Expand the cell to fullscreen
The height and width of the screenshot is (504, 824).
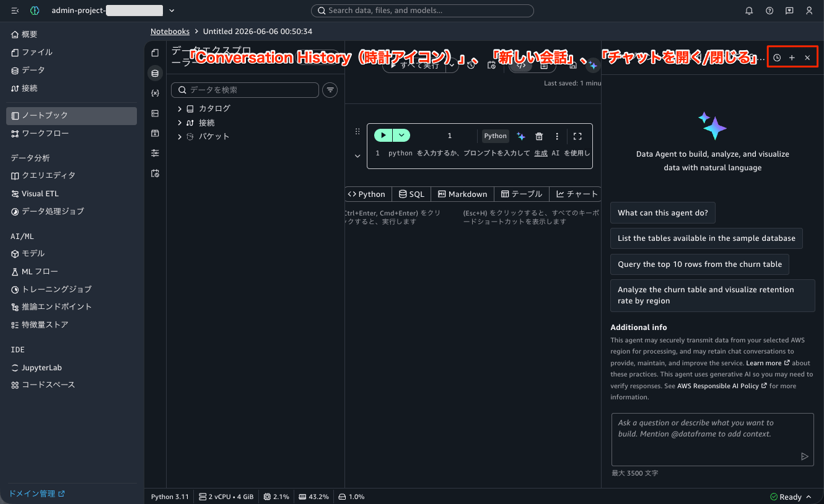tap(577, 136)
